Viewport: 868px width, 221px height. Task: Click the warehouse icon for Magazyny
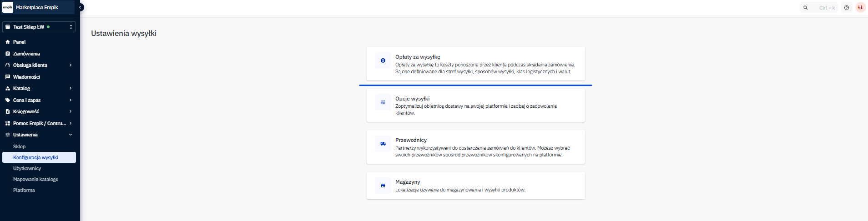tap(383, 186)
